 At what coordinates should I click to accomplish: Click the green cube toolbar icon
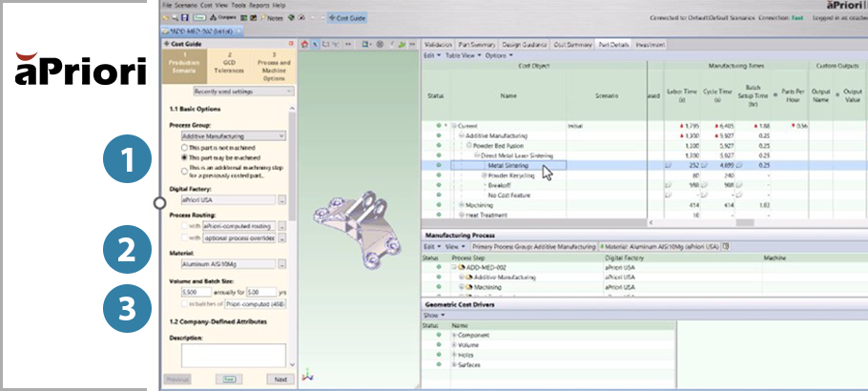291,18
